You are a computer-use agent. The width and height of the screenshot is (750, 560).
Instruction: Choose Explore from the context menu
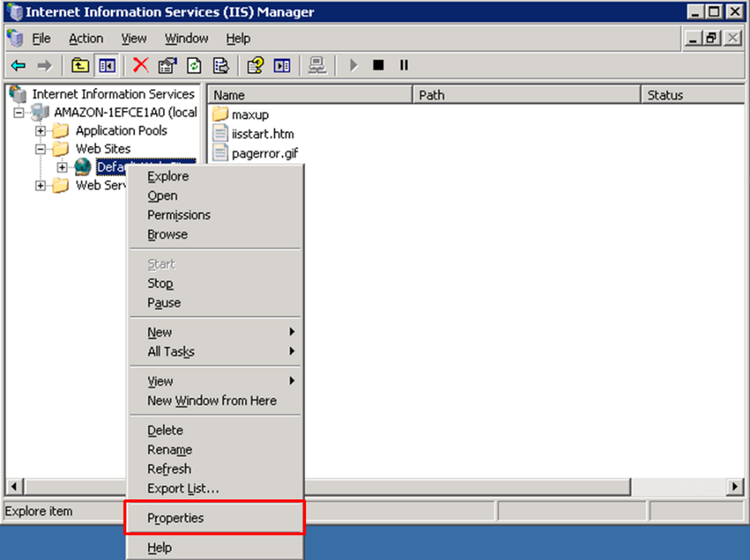pos(215,176)
